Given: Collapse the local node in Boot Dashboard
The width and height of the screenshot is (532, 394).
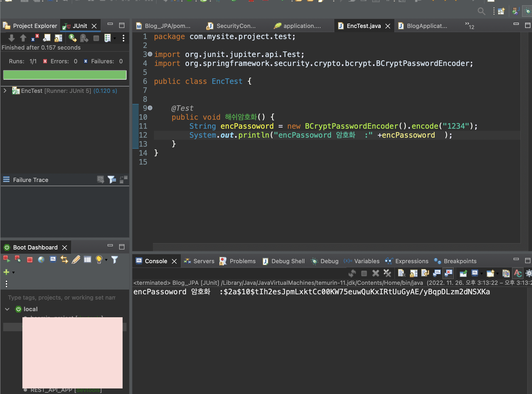Looking at the screenshot, I should tap(7, 309).
